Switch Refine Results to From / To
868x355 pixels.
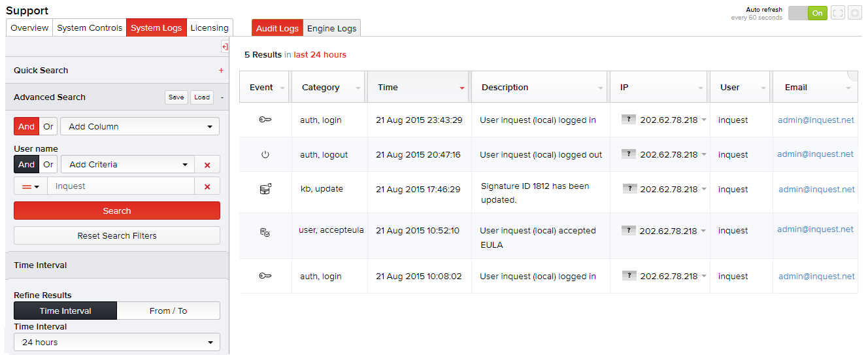(x=168, y=311)
